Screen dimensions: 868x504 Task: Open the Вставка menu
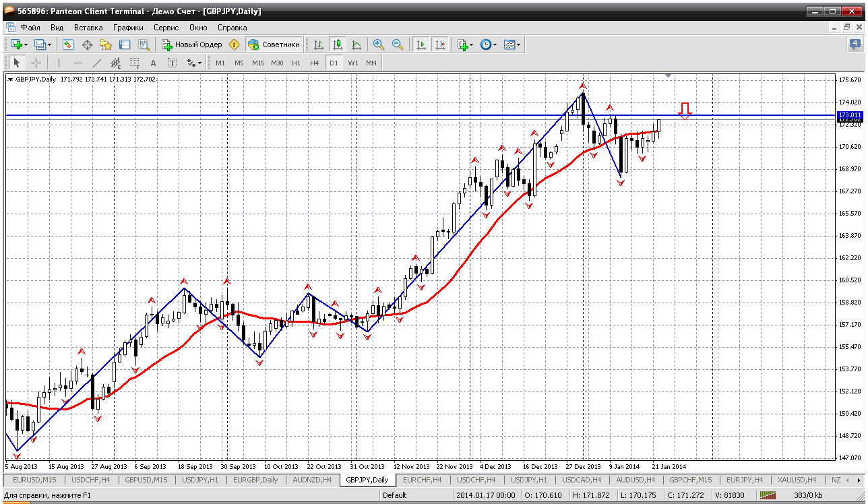[88, 28]
